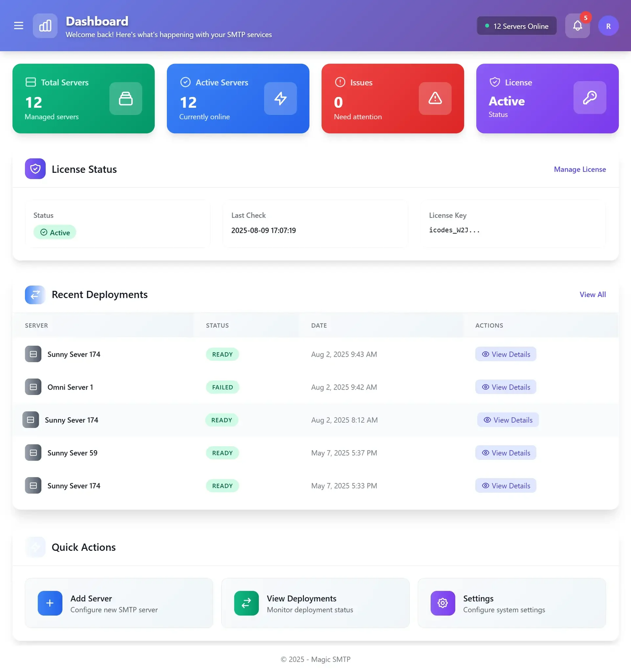
Task: Open Settings quick action card
Action: [x=512, y=603]
